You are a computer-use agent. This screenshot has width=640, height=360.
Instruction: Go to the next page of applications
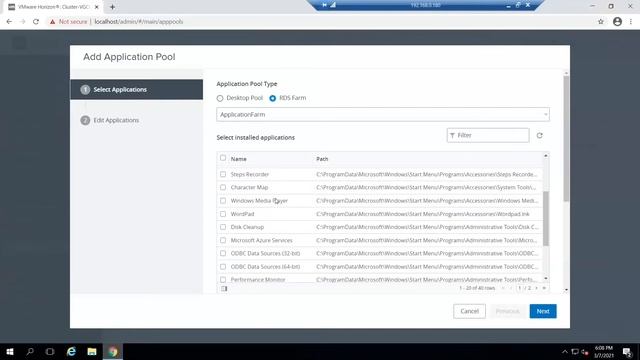pyautogui.click(x=536, y=288)
